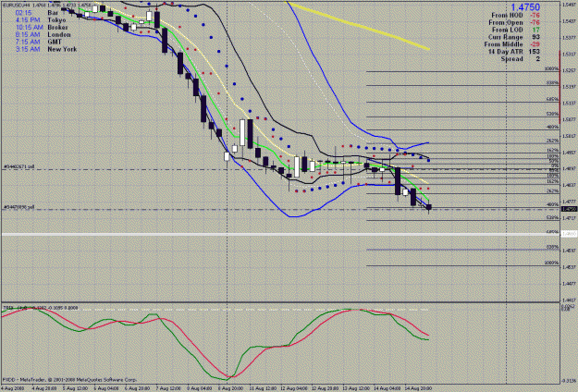The image size is (578, 392).
Task: Click the From LOD label
Action: 507,30
